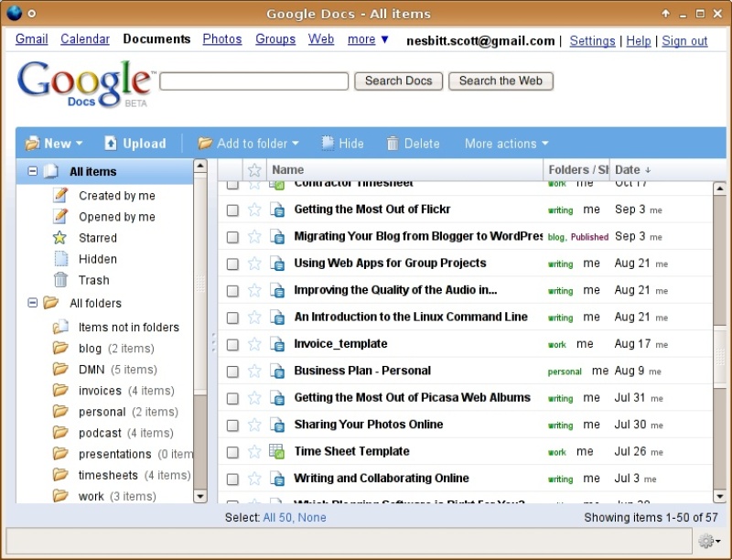Open the New dropdown arrow
732x560 pixels.
point(79,144)
